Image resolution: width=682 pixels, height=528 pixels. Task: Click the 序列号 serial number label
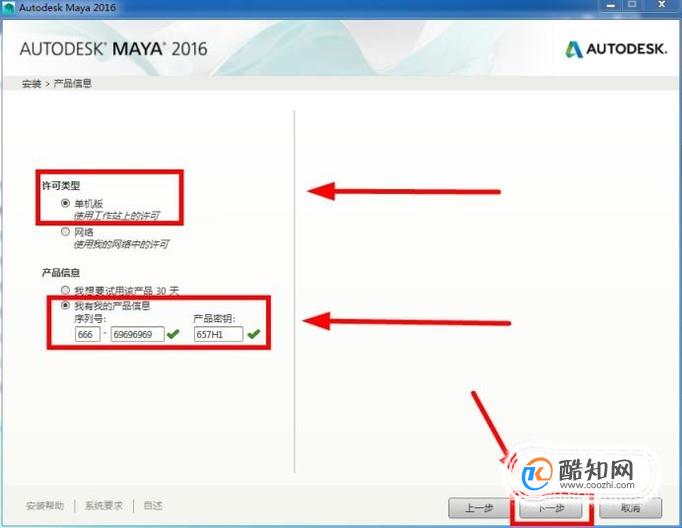click(90, 319)
